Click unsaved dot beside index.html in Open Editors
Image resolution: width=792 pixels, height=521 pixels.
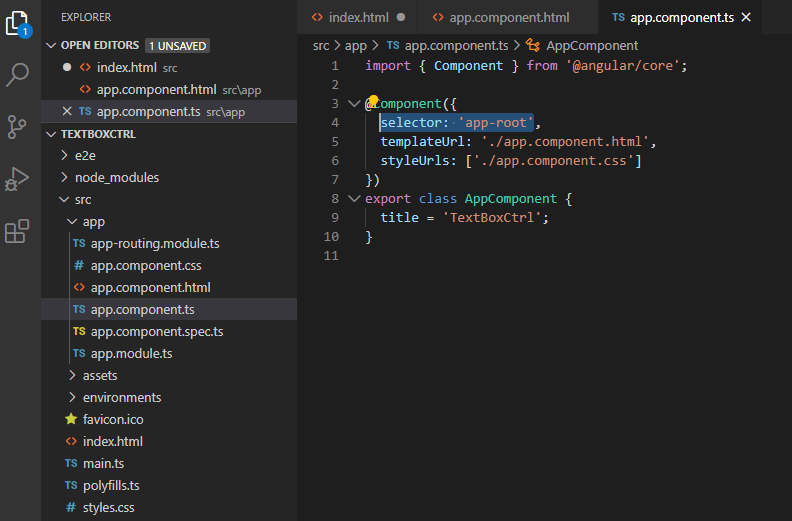67,67
